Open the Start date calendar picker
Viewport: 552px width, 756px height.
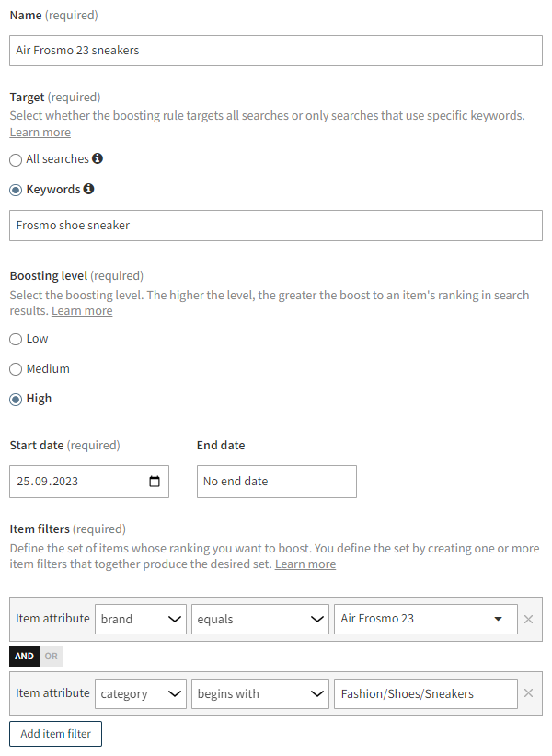tap(155, 481)
